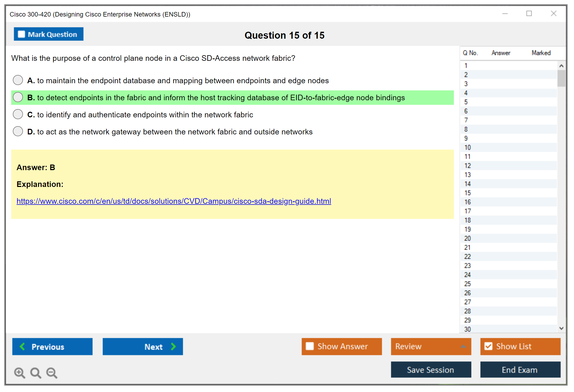Click the End Exam button

(x=520, y=370)
